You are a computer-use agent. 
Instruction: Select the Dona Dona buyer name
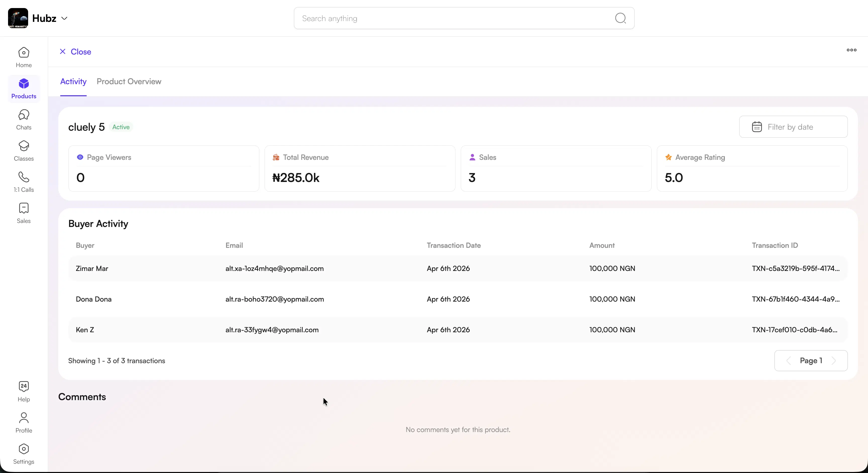[94, 299]
